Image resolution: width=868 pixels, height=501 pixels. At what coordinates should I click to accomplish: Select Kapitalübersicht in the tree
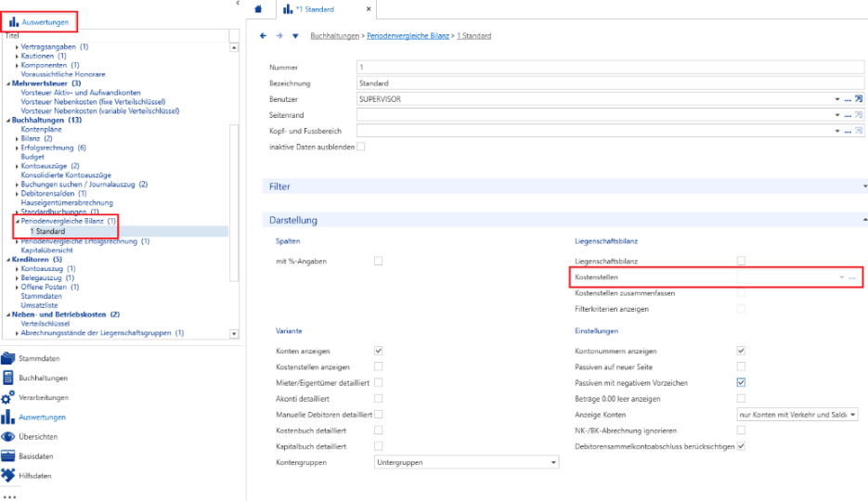click(46, 250)
